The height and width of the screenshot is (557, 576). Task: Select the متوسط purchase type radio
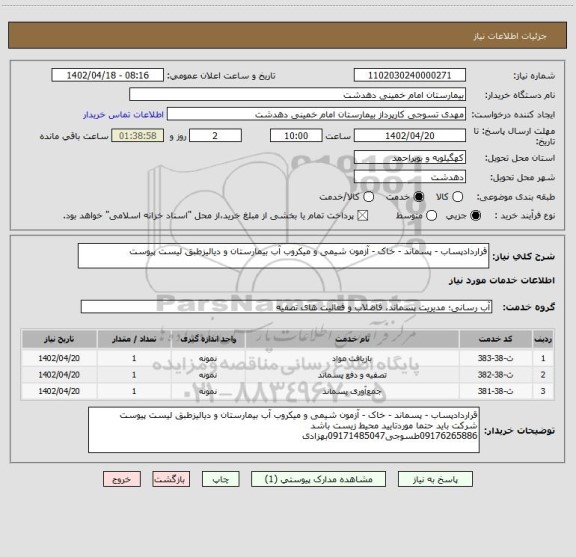pos(431,216)
